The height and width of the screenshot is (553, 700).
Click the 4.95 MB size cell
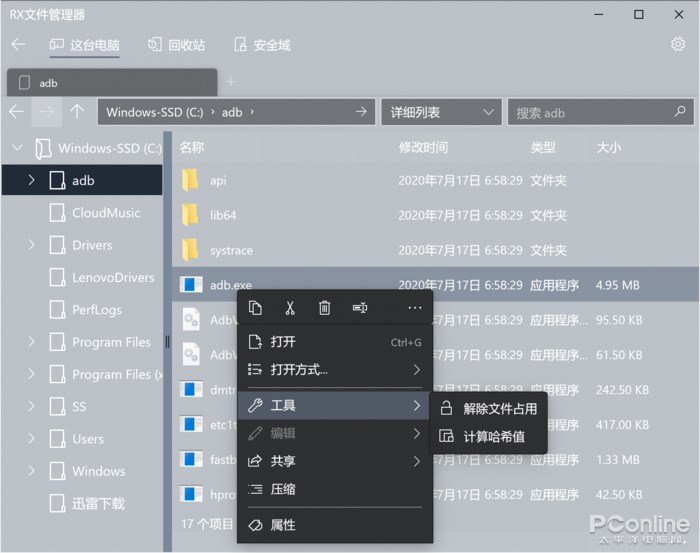pyautogui.click(x=617, y=285)
